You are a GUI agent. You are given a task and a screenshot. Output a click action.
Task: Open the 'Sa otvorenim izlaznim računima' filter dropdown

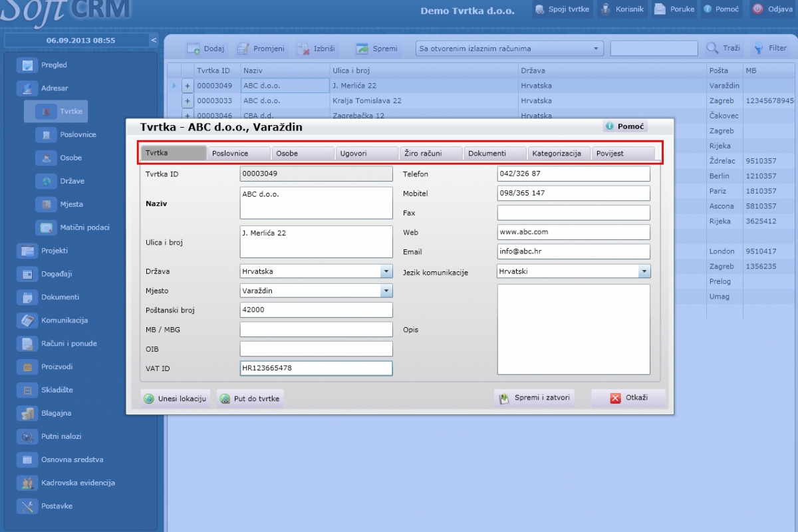(x=509, y=49)
